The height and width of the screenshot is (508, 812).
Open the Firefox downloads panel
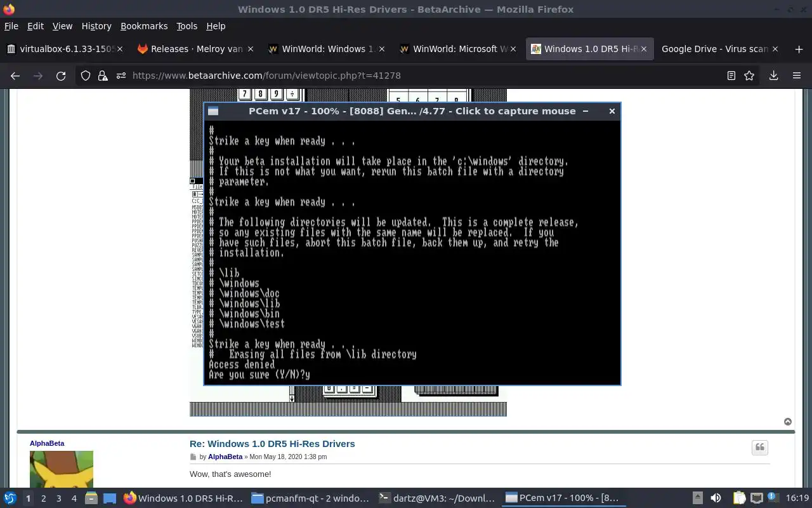(x=773, y=76)
